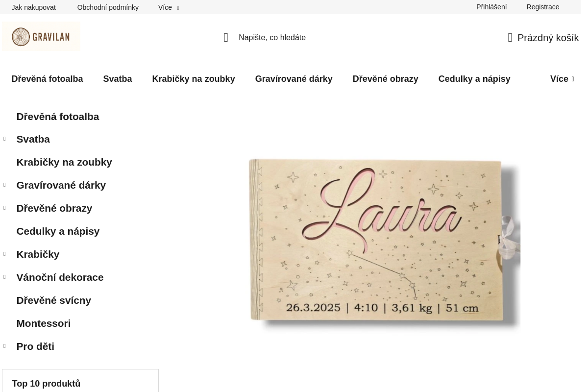Open sidebar 'Cedulky a nápisy' category
This screenshot has height=392, width=588.
coord(58,231)
